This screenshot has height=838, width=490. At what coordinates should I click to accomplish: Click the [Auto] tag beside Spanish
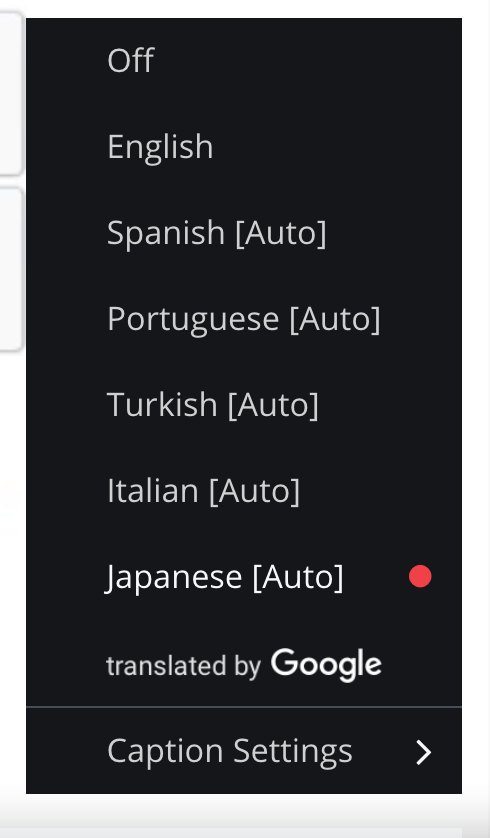tap(281, 233)
